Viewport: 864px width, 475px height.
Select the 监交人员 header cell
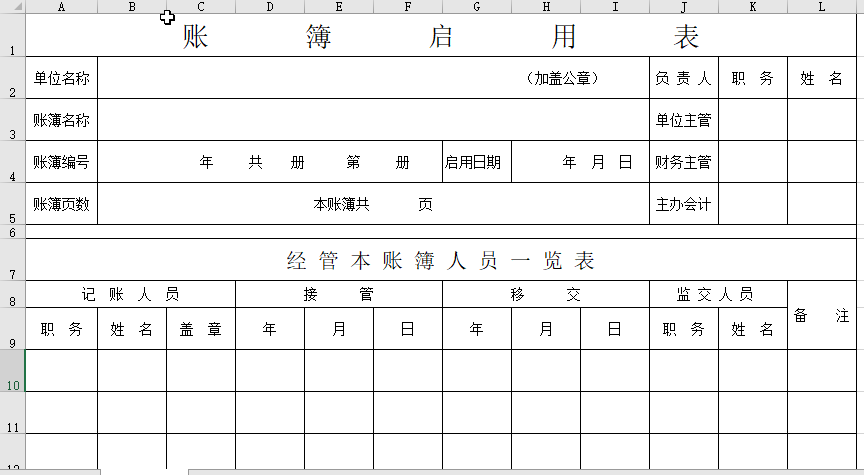pos(717,295)
